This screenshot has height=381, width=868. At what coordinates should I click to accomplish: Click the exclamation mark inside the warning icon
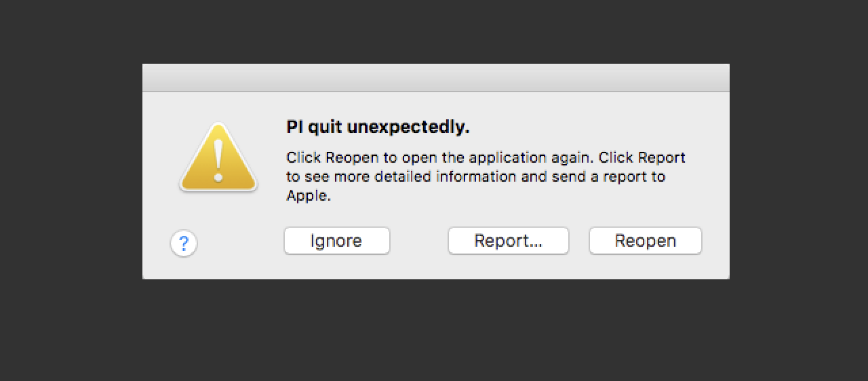[218, 161]
